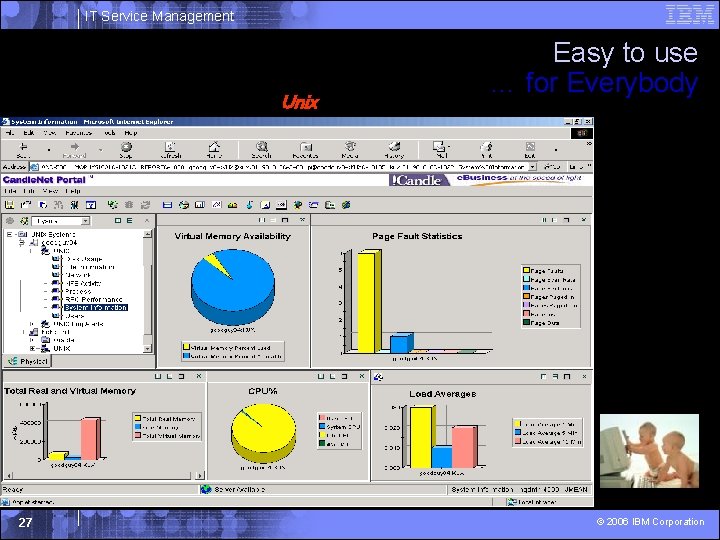Select the pie chart icon in portal toolbar
The height and width of the screenshot is (540, 720).
coord(184,205)
